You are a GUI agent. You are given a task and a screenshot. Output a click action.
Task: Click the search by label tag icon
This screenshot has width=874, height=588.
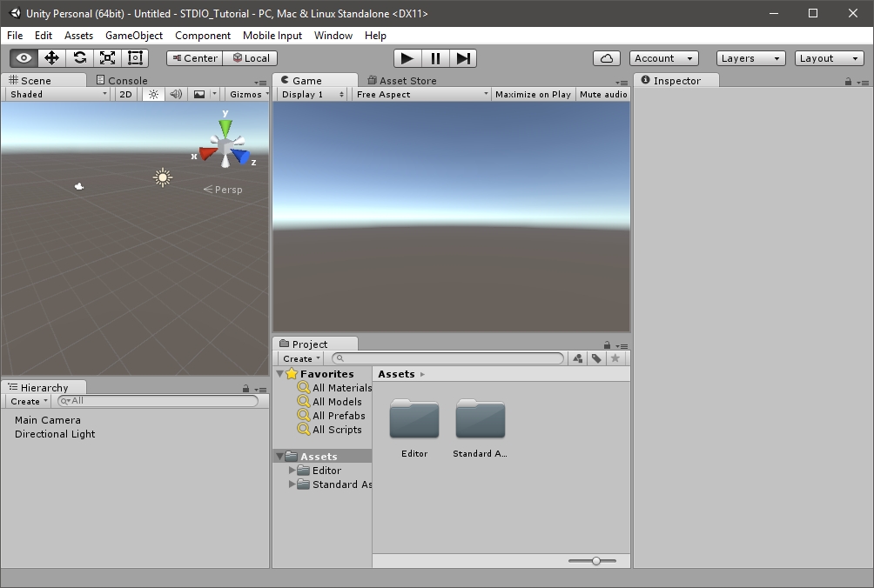pyautogui.click(x=596, y=358)
